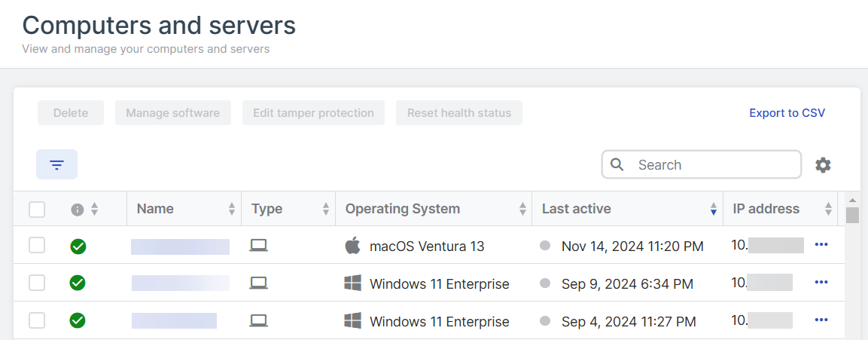Image resolution: width=868 pixels, height=340 pixels.
Task: Click the health status info icon
Action: [77, 210]
